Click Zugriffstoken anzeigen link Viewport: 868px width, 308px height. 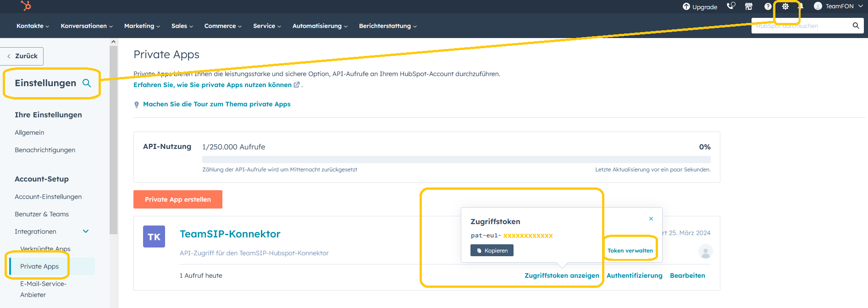pyautogui.click(x=562, y=275)
